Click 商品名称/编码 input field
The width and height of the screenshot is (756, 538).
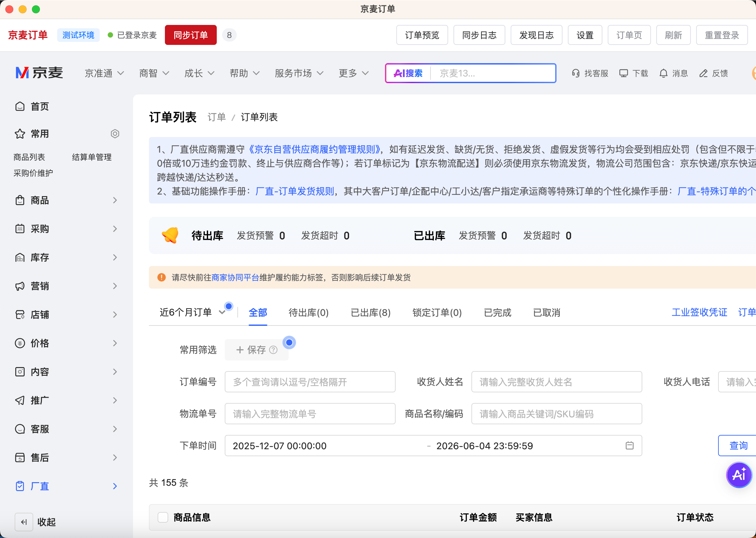[557, 414]
